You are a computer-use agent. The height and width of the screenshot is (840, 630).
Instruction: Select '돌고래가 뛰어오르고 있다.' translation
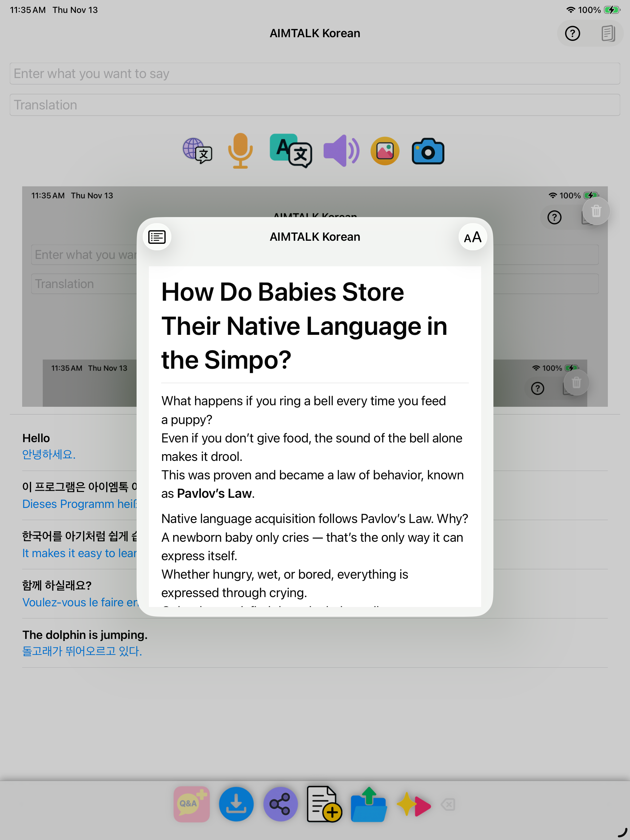pos(82,651)
